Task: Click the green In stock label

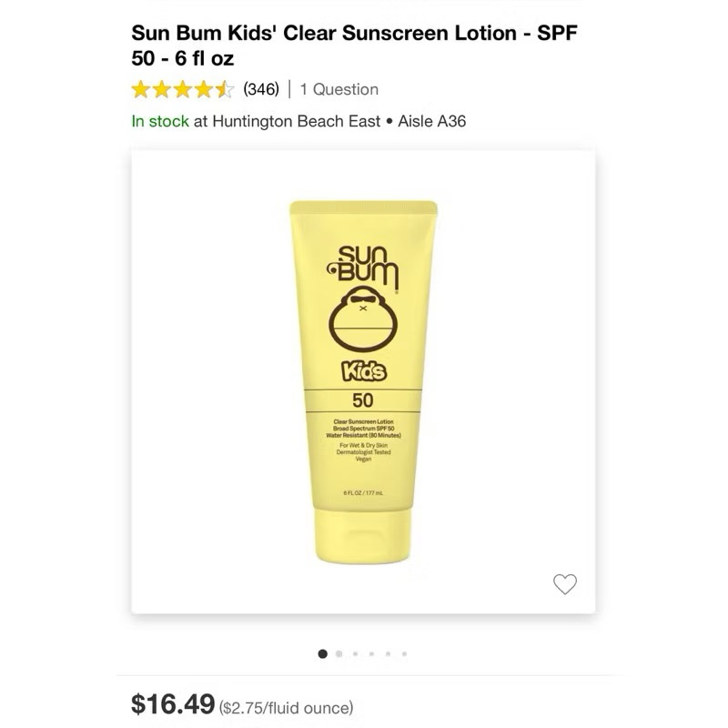Action: click(x=160, y=121)
